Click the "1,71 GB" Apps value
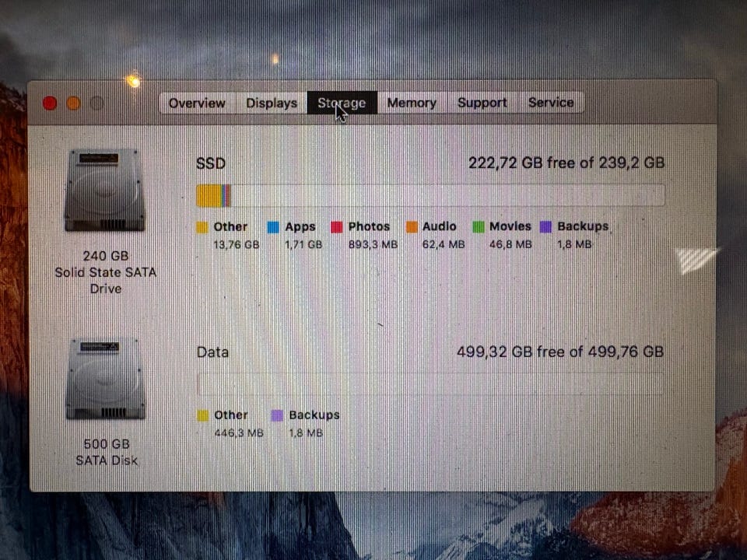This screenshot has width=747, height=560. [303, 245]
